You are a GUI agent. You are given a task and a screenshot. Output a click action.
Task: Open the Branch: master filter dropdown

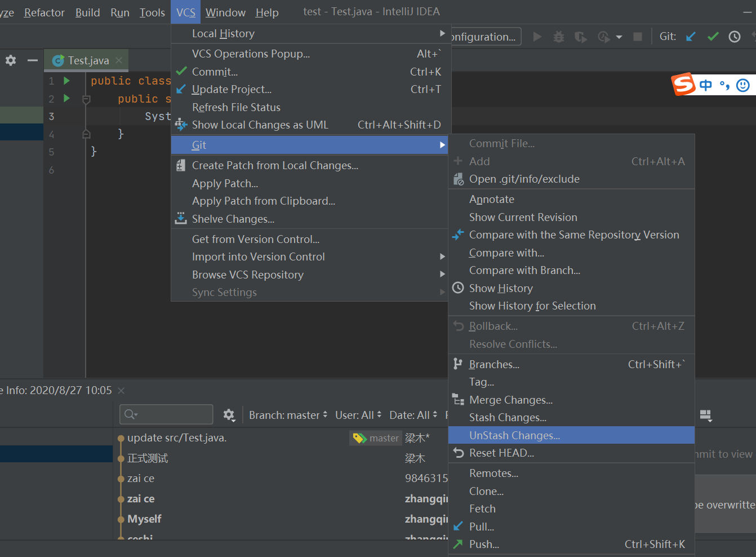288,415
